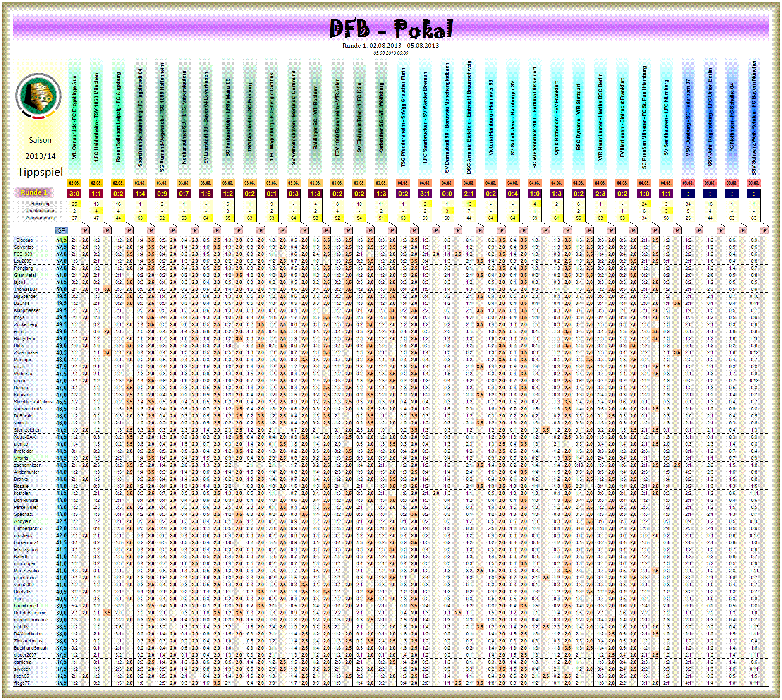Screen dimensions: 782x700
Task: Select the '0:7' result for Neckarsulmer SU match
Action: click(184, 193)
